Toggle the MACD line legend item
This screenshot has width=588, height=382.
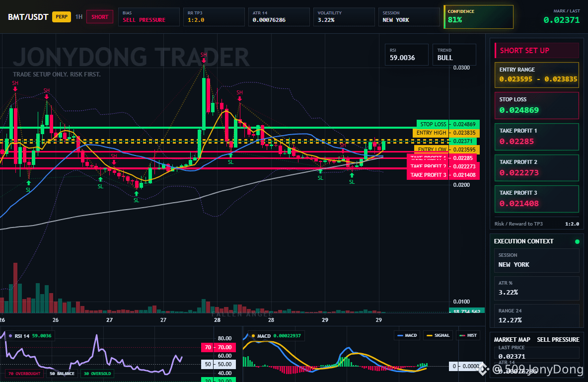click(x=407, y=335)
